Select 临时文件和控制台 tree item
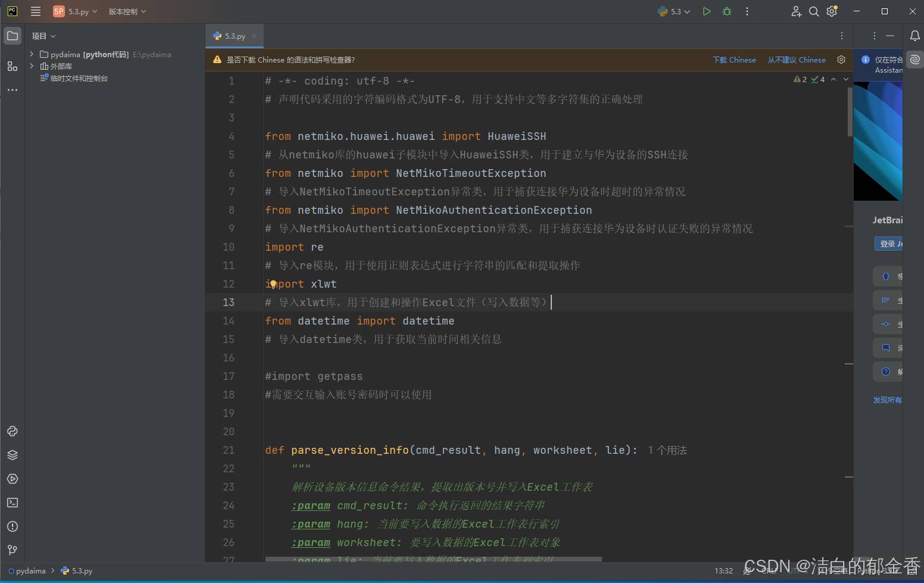The height and width of the screenshot is (583, 924). point(74,78)
